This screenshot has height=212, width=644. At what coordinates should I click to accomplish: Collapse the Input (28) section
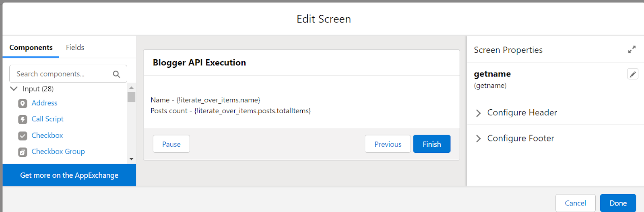tap(14, 89)
